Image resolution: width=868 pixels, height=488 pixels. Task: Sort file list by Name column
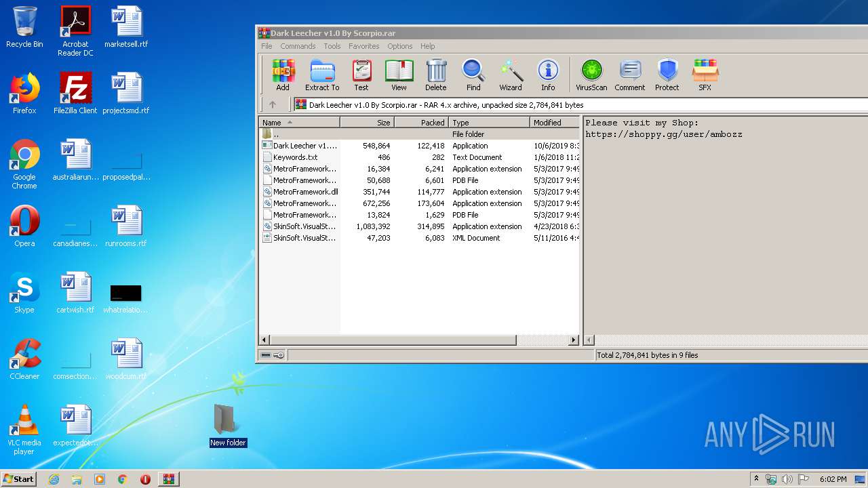pos(300,123)
